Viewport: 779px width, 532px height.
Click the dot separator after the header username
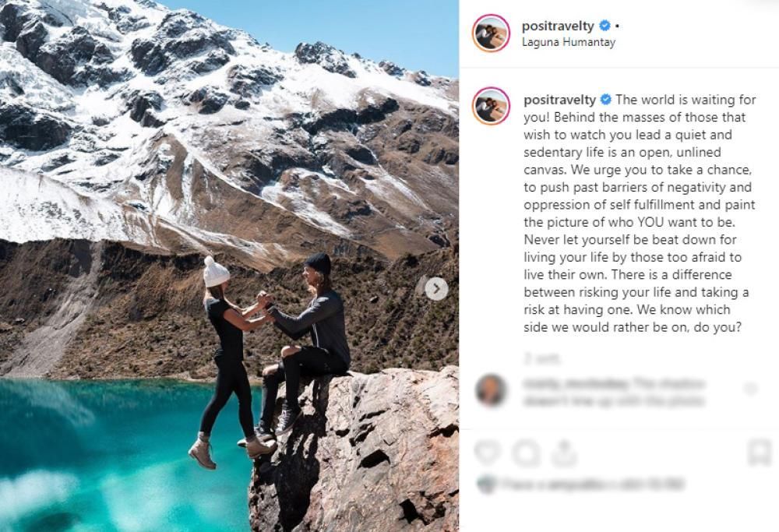pyautogui.click(x=617, y=26)
